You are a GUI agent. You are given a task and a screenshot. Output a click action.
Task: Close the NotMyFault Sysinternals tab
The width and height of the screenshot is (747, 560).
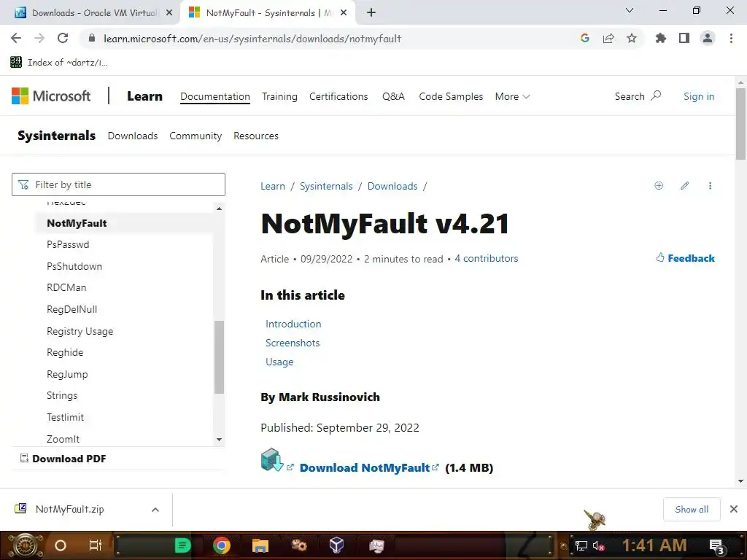[344, 13]
